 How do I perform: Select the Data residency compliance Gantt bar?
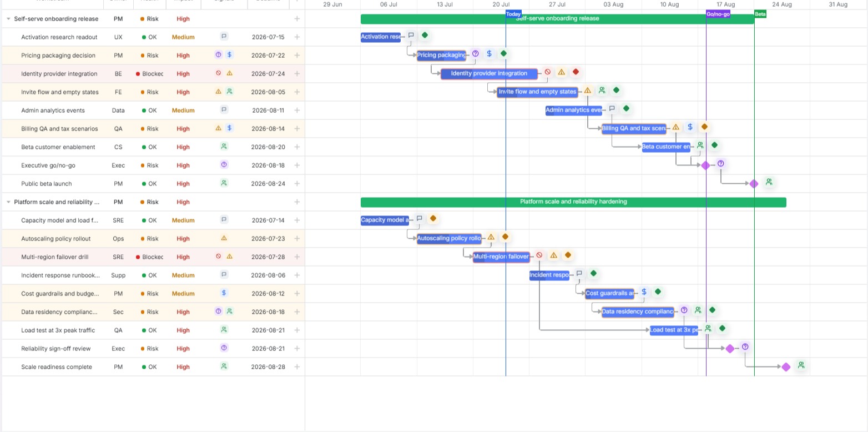pyautogui.click(x=638, y=312)
